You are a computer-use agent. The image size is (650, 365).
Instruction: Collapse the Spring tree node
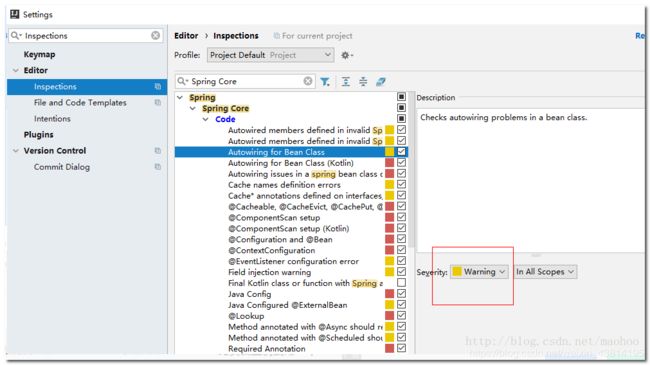click(x=180, y=97)
